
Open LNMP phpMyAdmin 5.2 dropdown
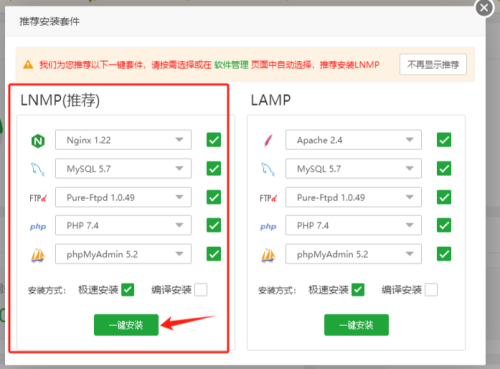click(123, 254)
